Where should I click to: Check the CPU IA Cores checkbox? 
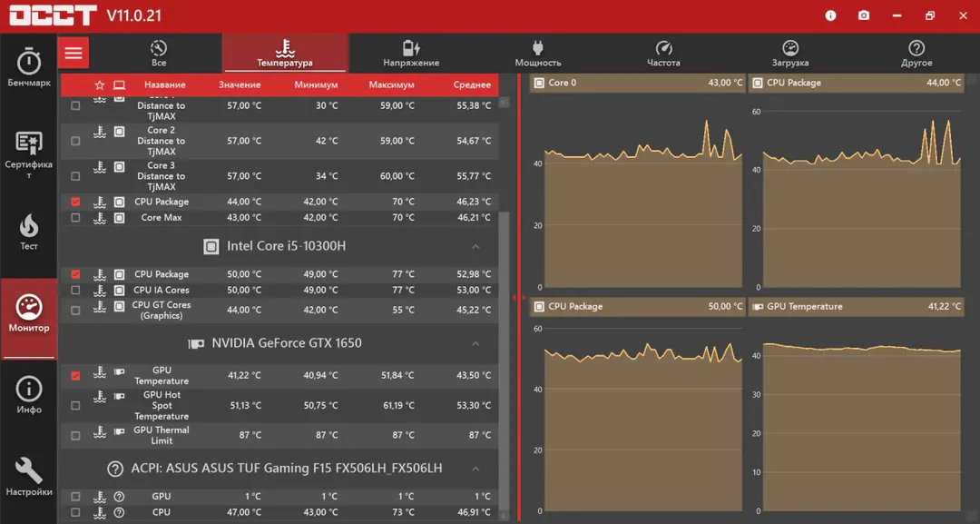click(x=75, y=290)
